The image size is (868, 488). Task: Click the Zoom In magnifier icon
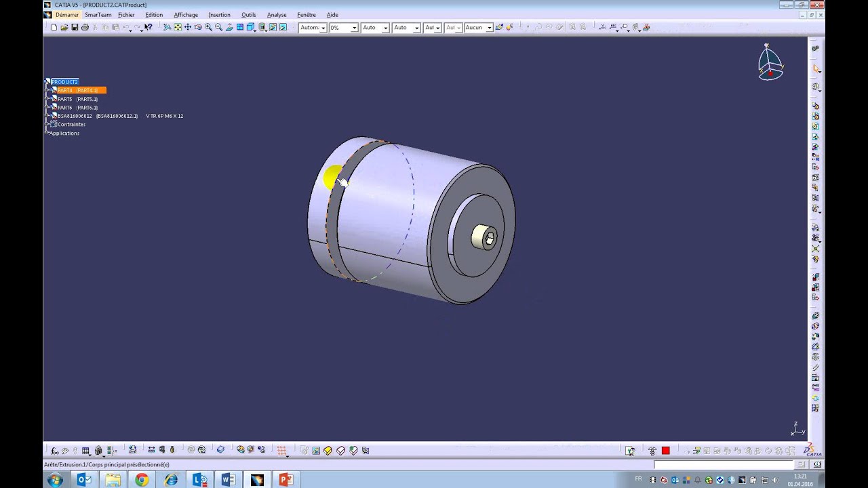pos(208,27)
